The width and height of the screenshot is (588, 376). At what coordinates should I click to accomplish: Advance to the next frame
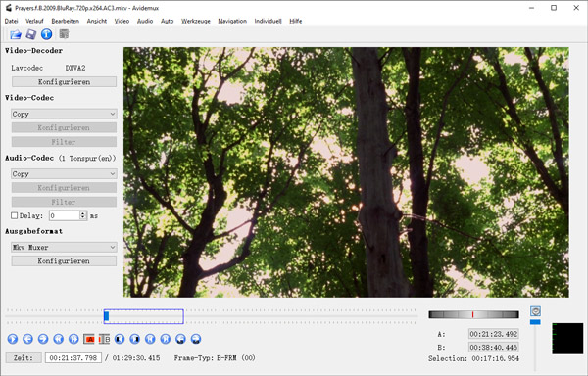(x=43, y=339)
